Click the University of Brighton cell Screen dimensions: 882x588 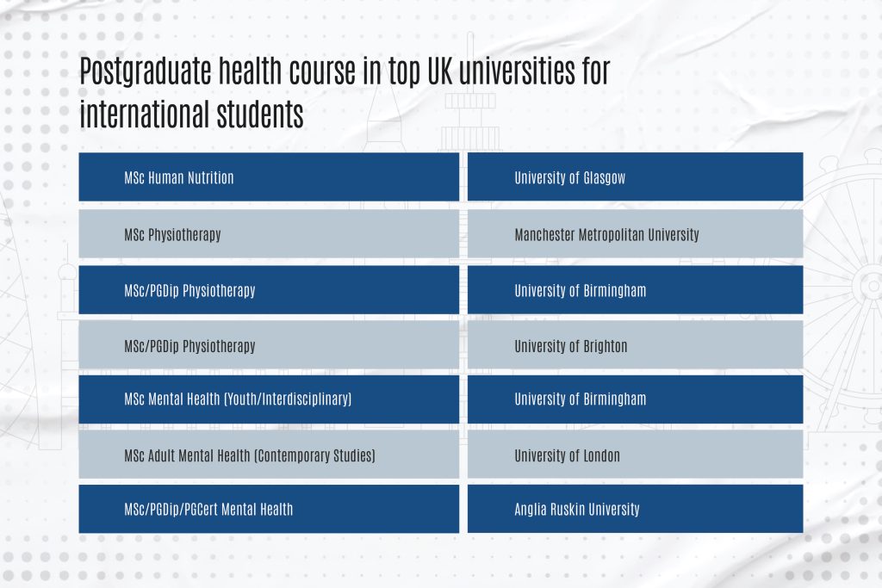[x=635, y=345]
